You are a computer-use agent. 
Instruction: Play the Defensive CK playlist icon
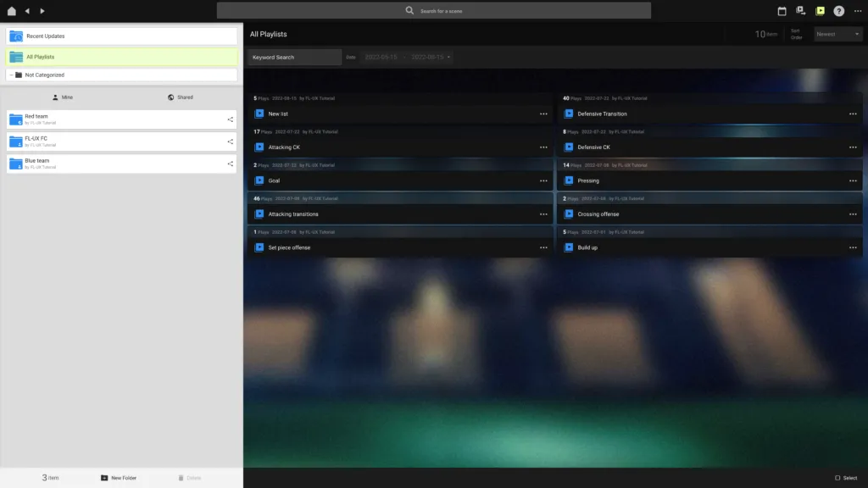point(569,147)
